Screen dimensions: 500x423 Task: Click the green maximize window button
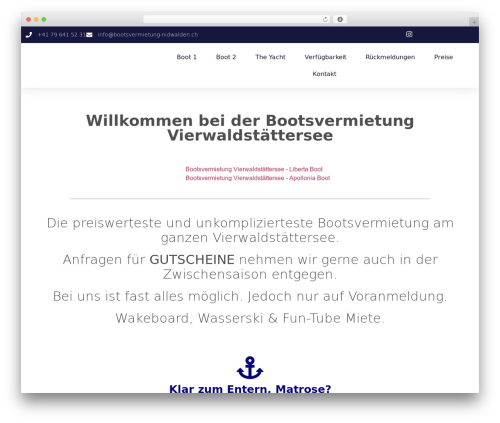pyautogui.click(x=44, y=20)
